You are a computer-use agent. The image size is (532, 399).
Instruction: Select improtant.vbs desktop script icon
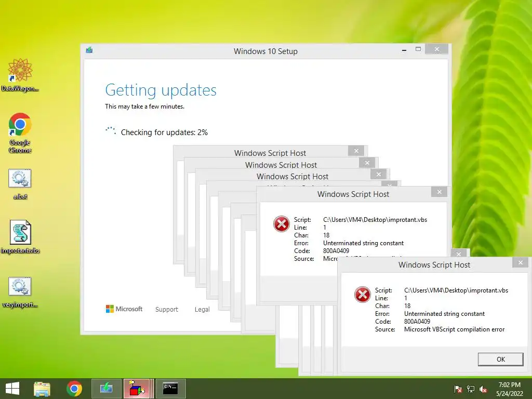tap(20, 236)
